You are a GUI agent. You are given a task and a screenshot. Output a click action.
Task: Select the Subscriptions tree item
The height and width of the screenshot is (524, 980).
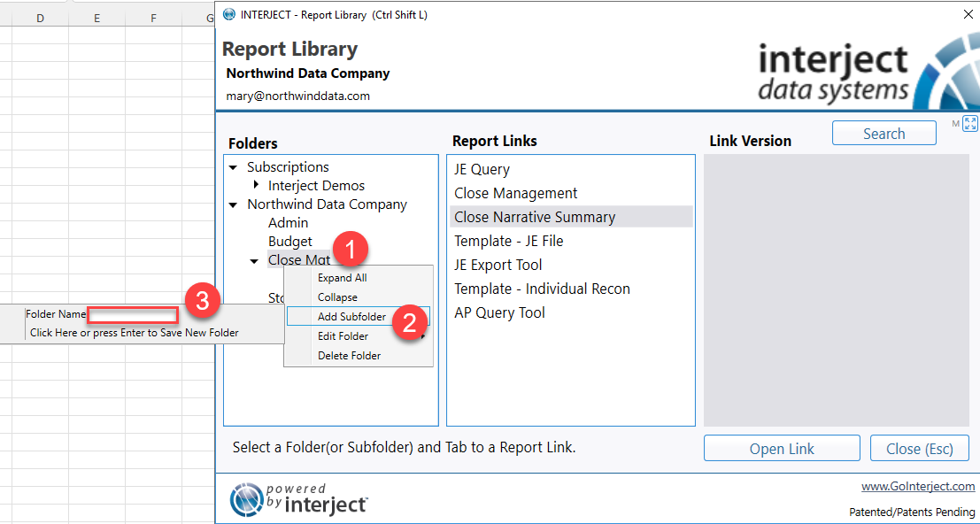tap(288, 167)
